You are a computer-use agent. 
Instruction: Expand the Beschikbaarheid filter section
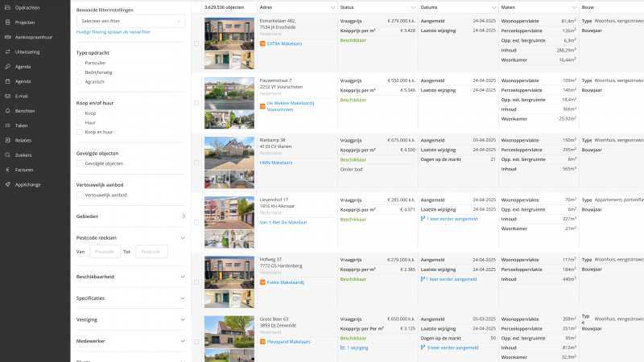pos(130,276)
